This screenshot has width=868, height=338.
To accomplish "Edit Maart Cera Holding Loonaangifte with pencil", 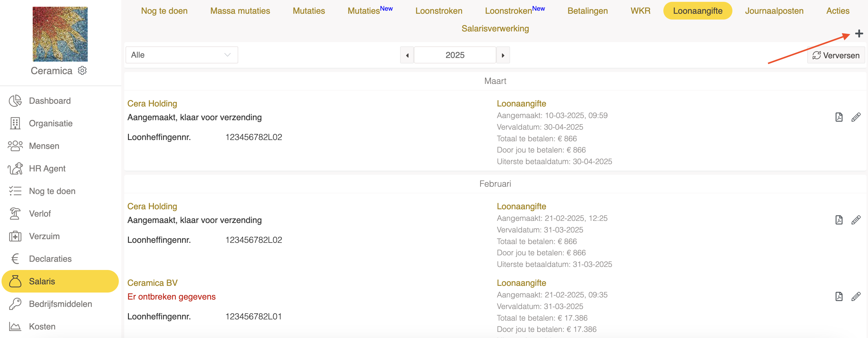I will click(856, 117).
